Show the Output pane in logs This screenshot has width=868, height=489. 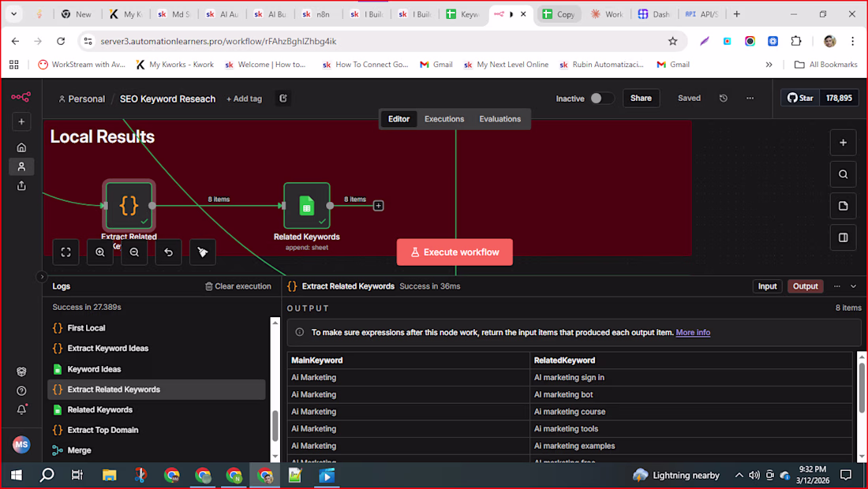point(805,286)
